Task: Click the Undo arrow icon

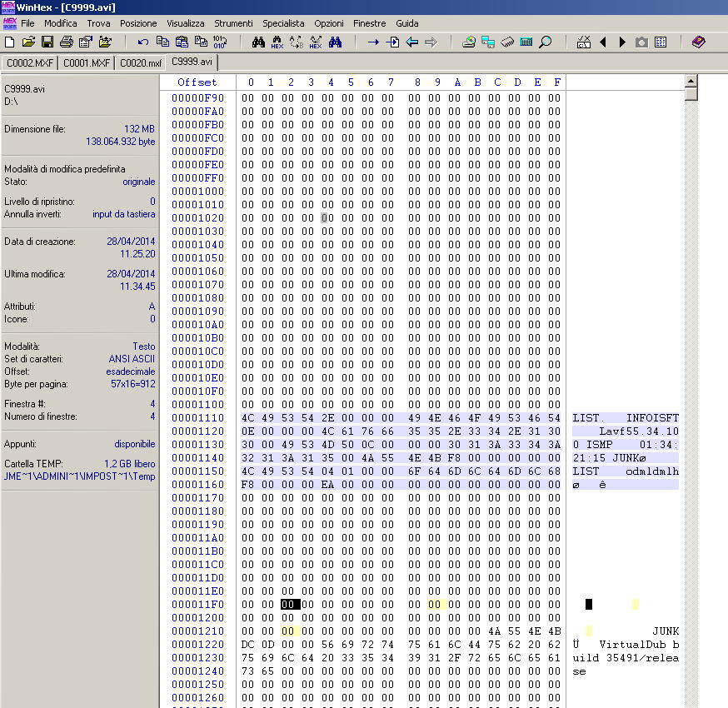Action: [143, 42]
